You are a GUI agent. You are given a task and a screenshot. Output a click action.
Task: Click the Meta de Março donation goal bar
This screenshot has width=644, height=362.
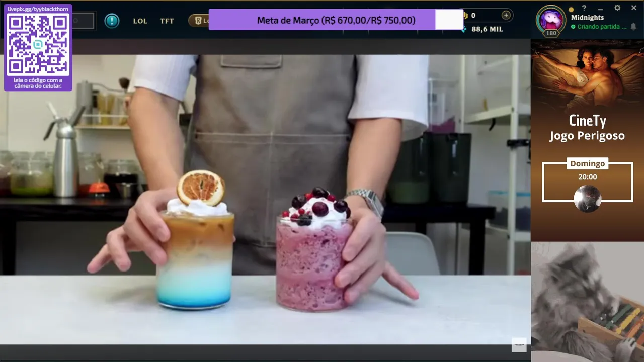[x=336, y=20]
